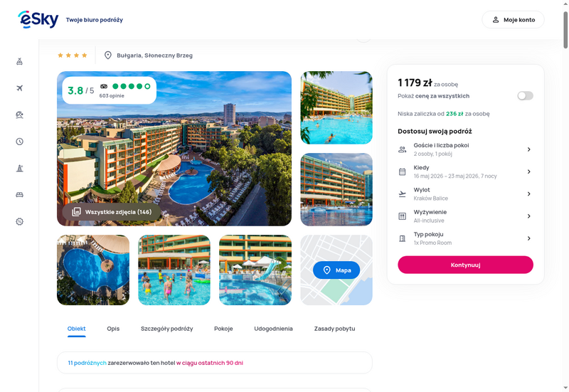Select the Udogodnienia tab
This screenshot has width=569, height=392.
click(273, 329)
